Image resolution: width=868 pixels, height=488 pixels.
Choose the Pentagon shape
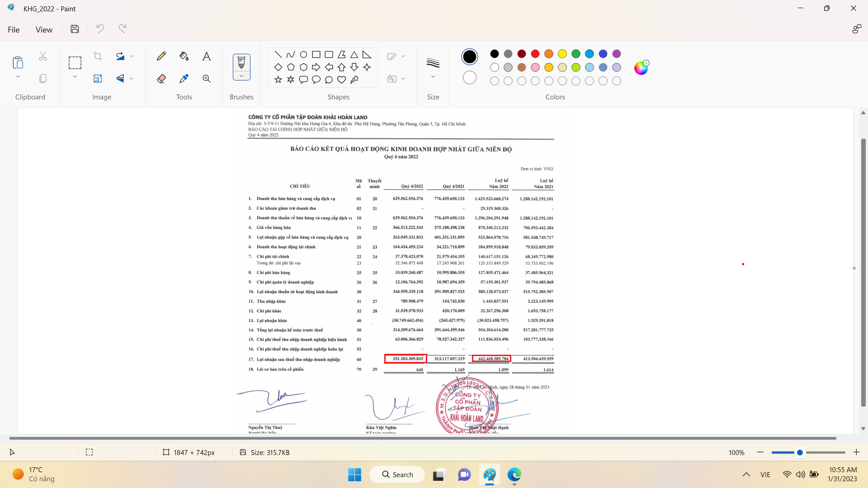tap(291, 67)
